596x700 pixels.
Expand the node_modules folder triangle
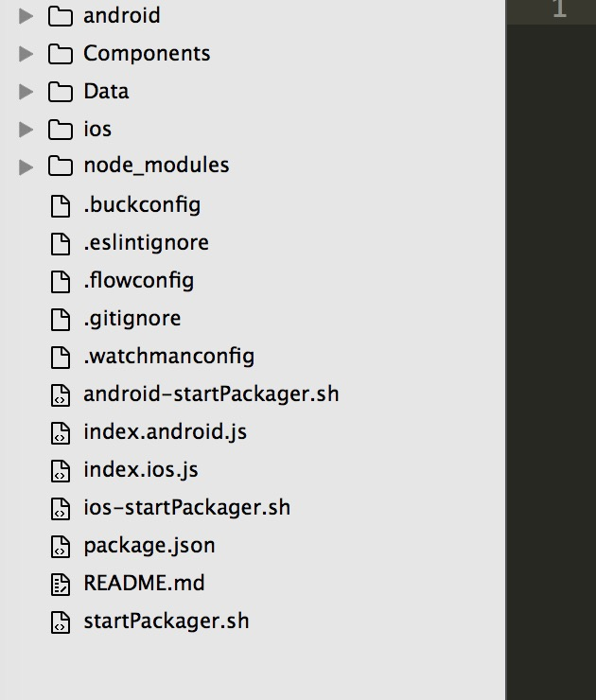point(26,166)
